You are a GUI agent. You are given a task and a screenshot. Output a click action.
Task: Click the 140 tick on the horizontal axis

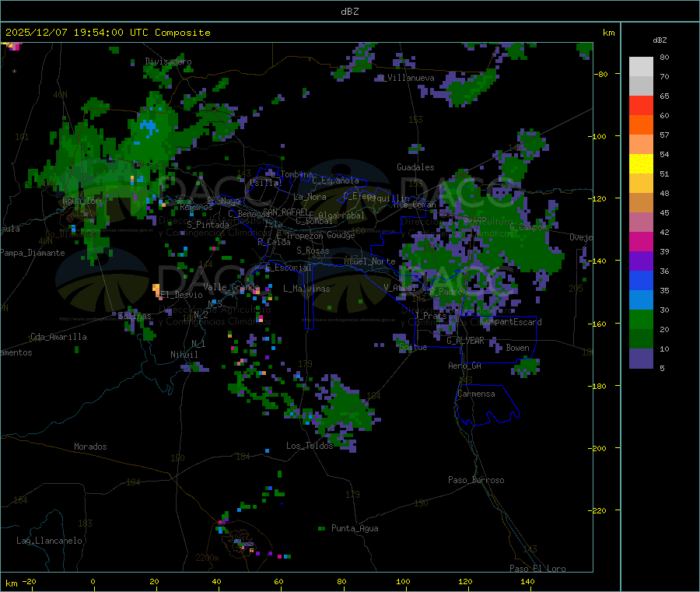[527, 581]
